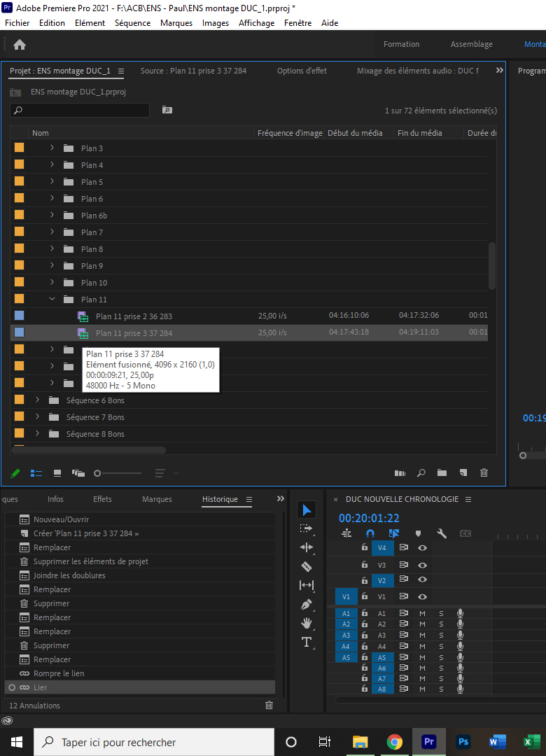Select the Ripple Edit tool
The height and width of the screenshot is (756, 546).
[x=307, y=547]
